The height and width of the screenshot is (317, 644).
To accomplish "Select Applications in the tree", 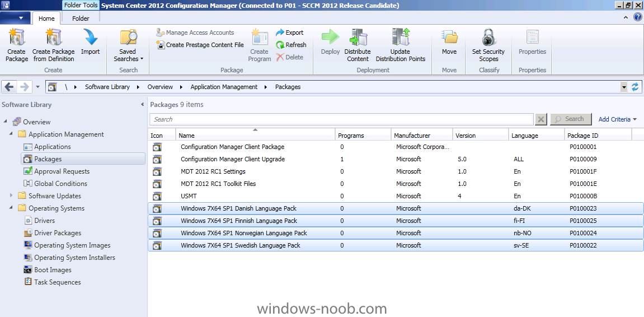I will click(x=52, y=146).
